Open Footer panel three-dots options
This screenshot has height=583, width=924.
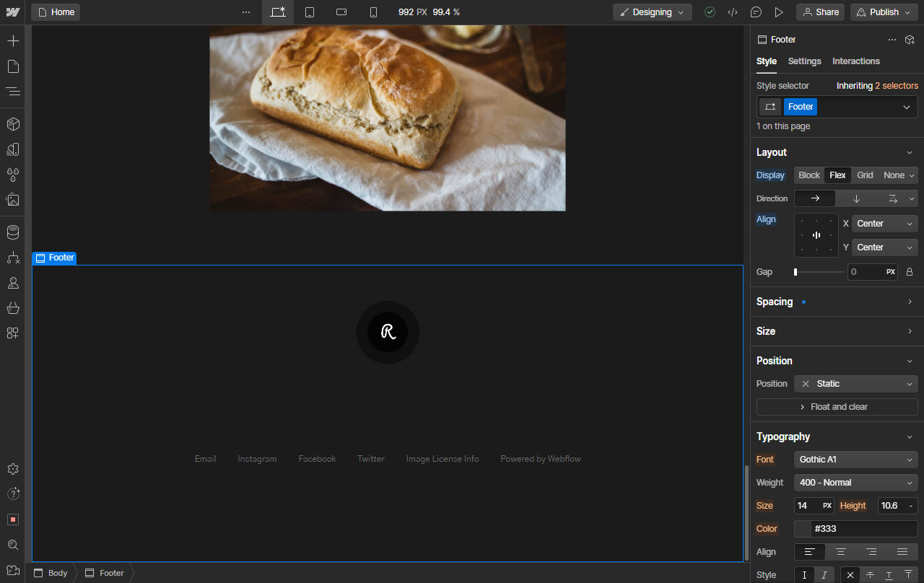point(892,40)
